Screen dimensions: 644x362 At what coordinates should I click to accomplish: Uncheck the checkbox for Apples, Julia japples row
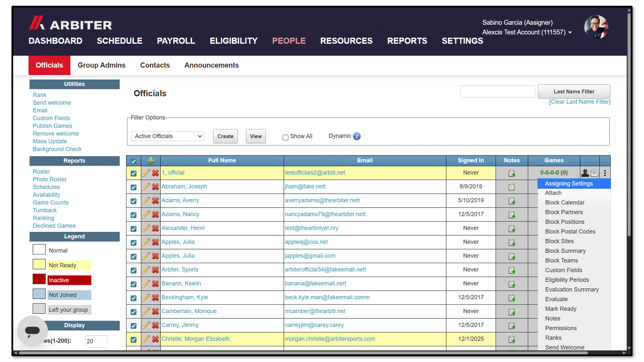click(133, 256)
